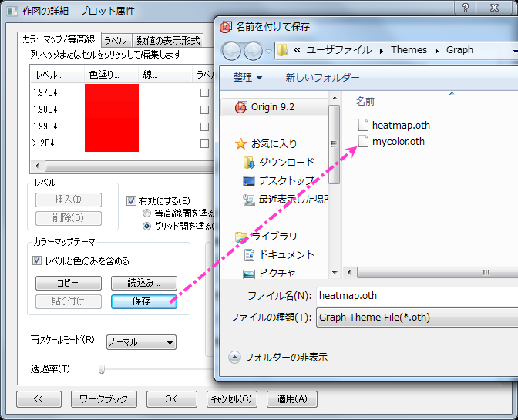Viewport: 518px width, 420px height.
Task: Open the デスクトップ location
Action: 278,180
